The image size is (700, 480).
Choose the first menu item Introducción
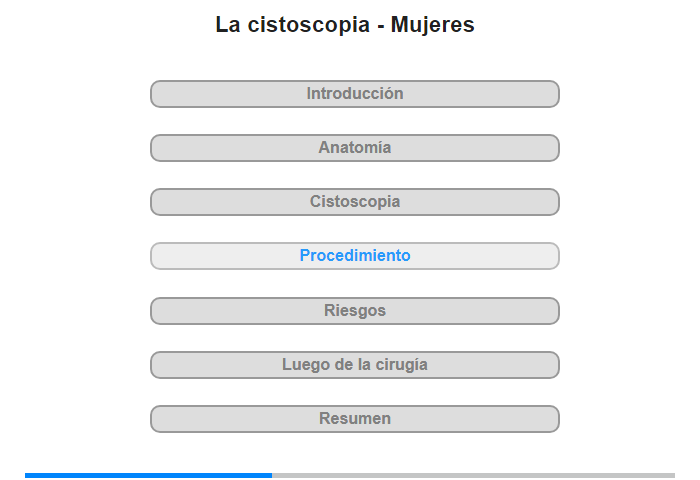(x=354, y=94)
